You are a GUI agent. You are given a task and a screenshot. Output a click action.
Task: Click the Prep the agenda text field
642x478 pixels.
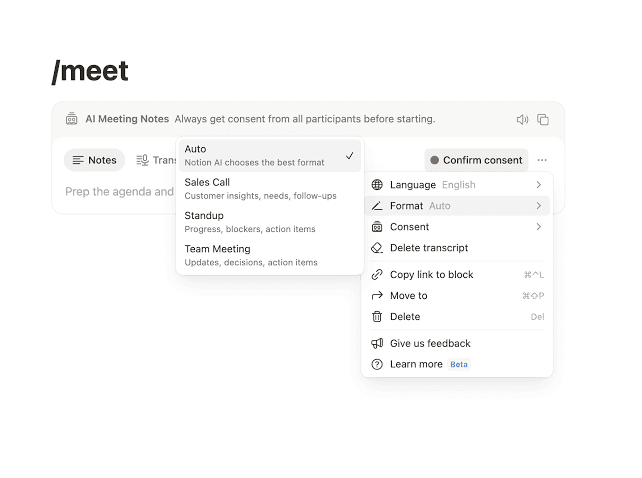[x=120, y=192]
